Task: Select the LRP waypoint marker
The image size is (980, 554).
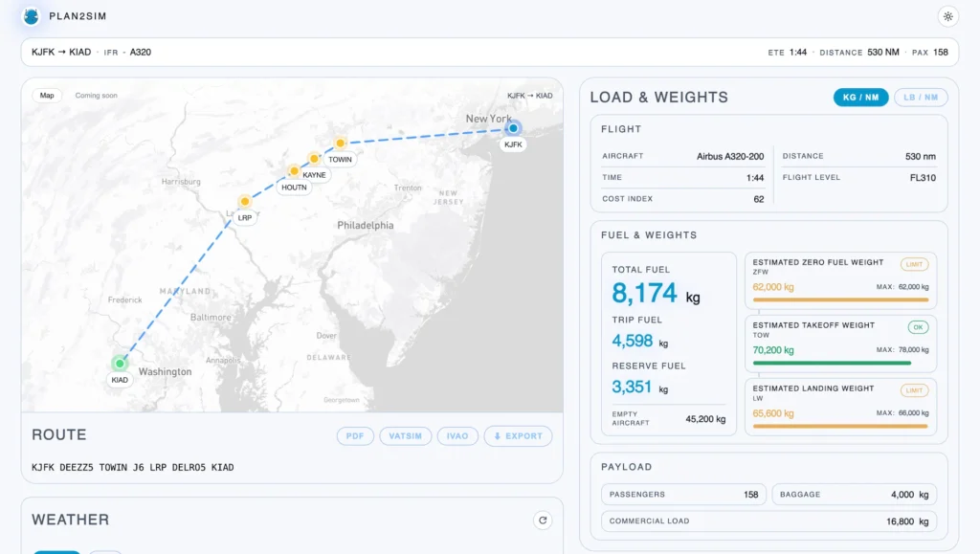Action: [245, 202]
